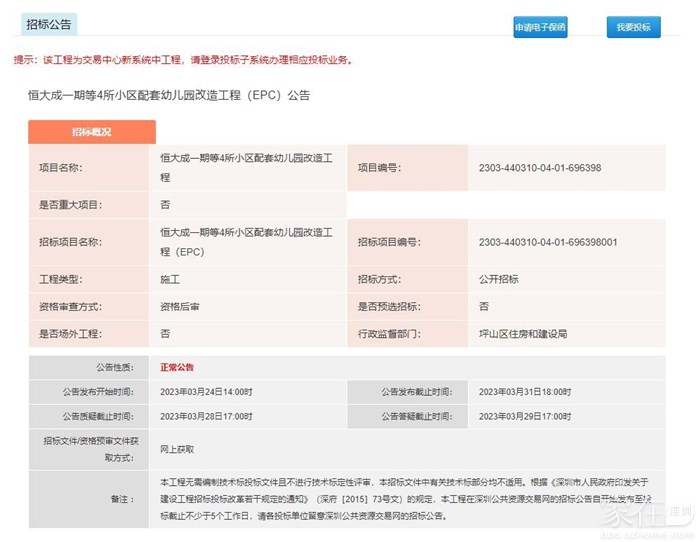Click the 项目名称 label cell
The image size is (700, 542).
60,168
